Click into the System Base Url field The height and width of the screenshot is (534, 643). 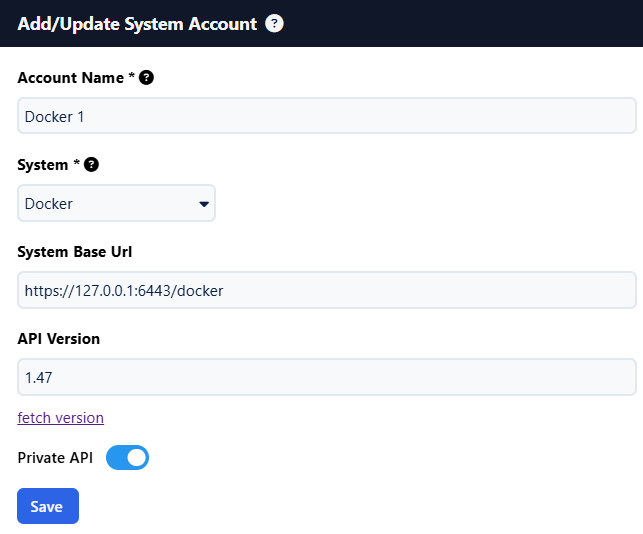[326, 290]
